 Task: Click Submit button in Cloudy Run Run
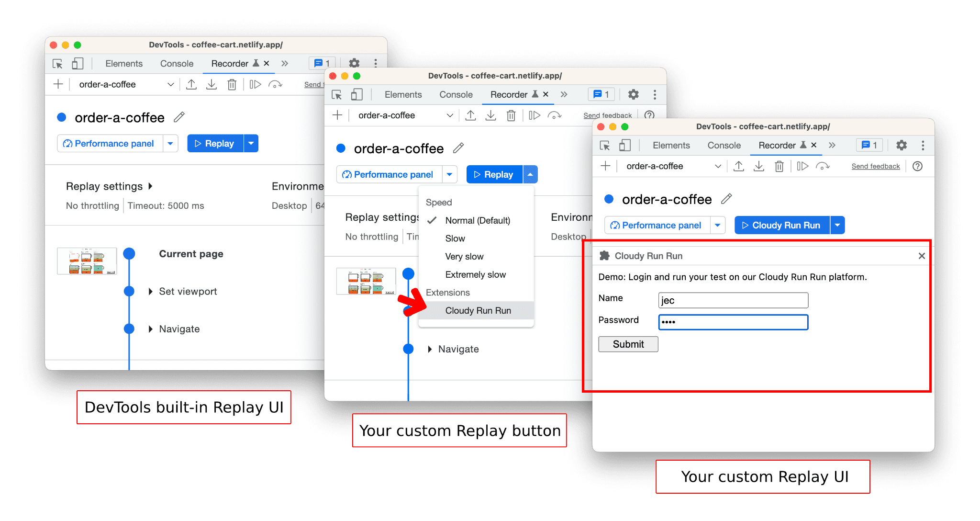627,344
